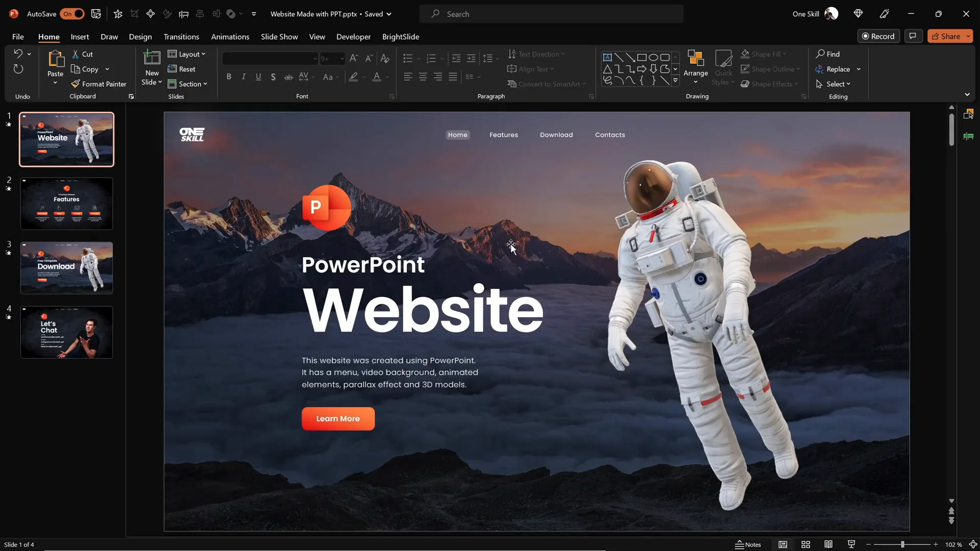Click the Learn More button on slide
Viewport: 980px width, 551px height.
pos(338,418)
